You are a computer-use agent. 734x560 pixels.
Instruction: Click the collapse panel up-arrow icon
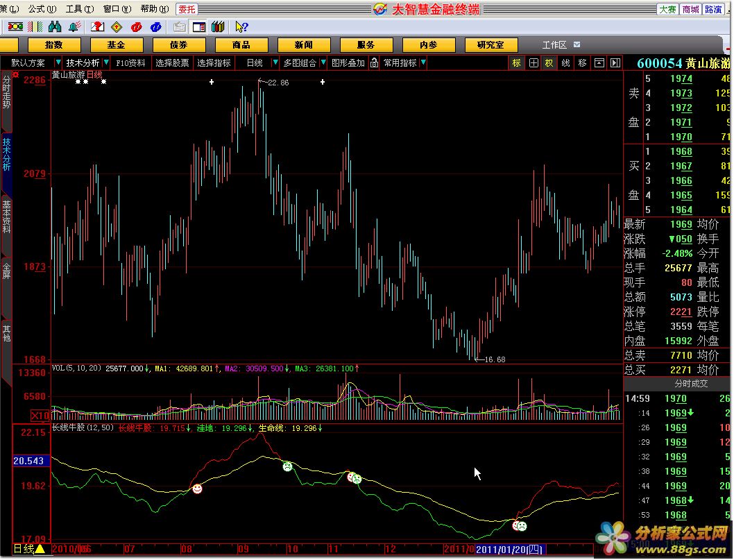coord(599,62)
